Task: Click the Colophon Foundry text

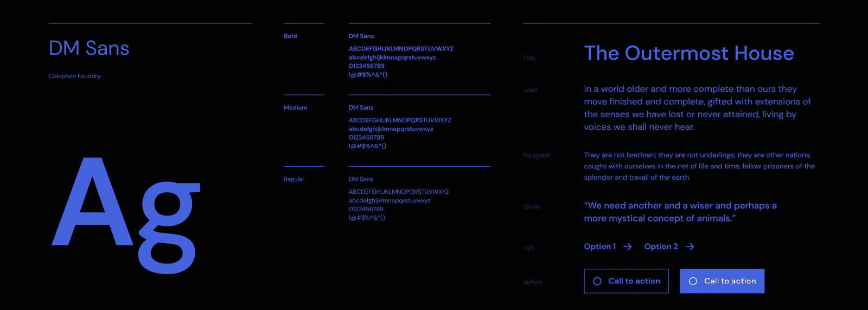Action: pos(74,76)
